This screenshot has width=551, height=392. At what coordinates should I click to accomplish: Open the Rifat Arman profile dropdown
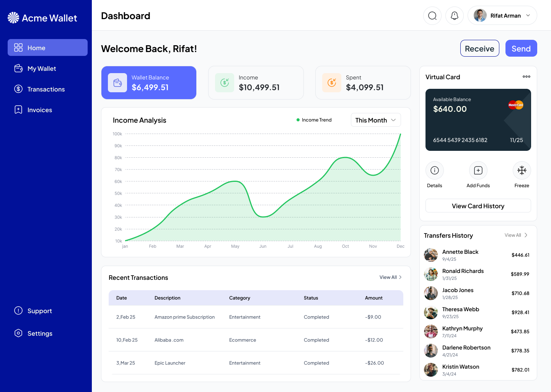point(502,15)
